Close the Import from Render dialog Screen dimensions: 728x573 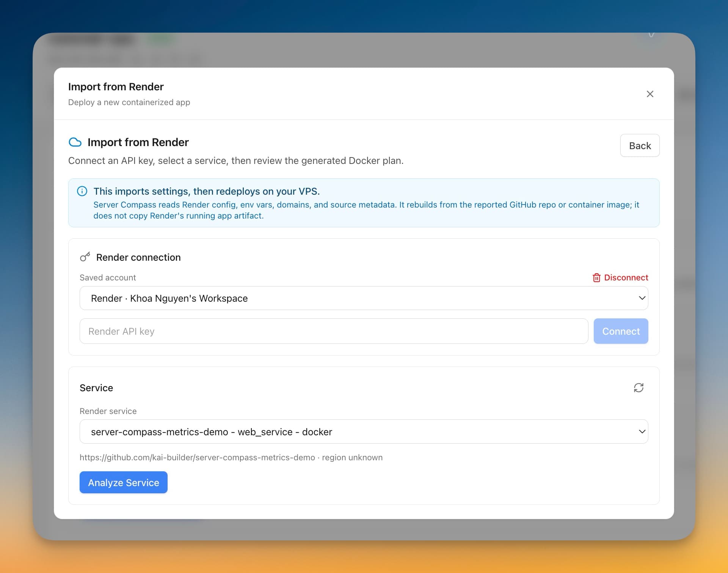coord(650,94)
